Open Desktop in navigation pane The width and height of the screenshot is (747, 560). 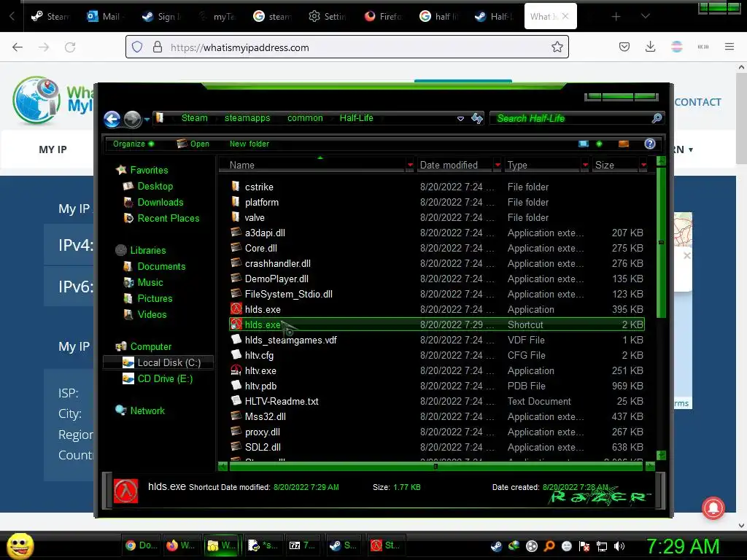(155, 186)
